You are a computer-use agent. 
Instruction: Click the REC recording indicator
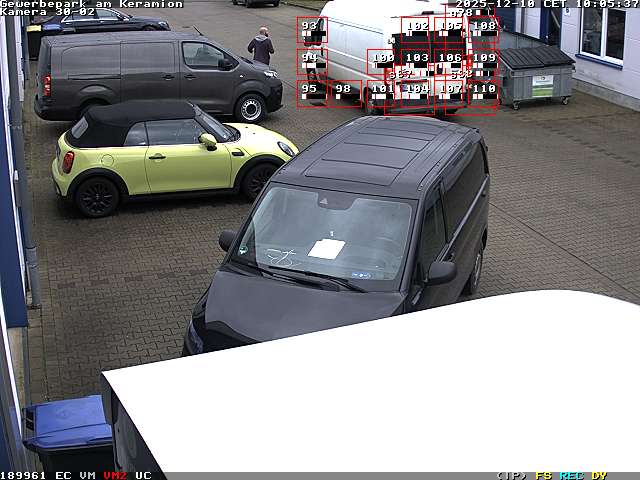click(x=571, y=475)
